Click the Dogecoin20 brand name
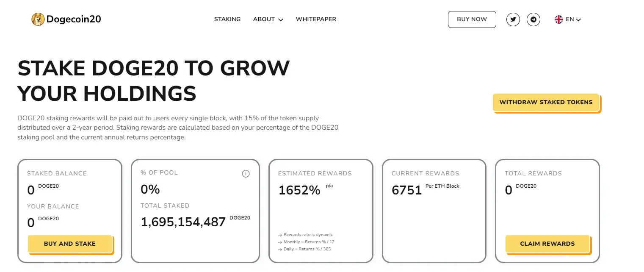Image resolution: width=644 pixels, height=272 pixels. (x=74, y=19)
